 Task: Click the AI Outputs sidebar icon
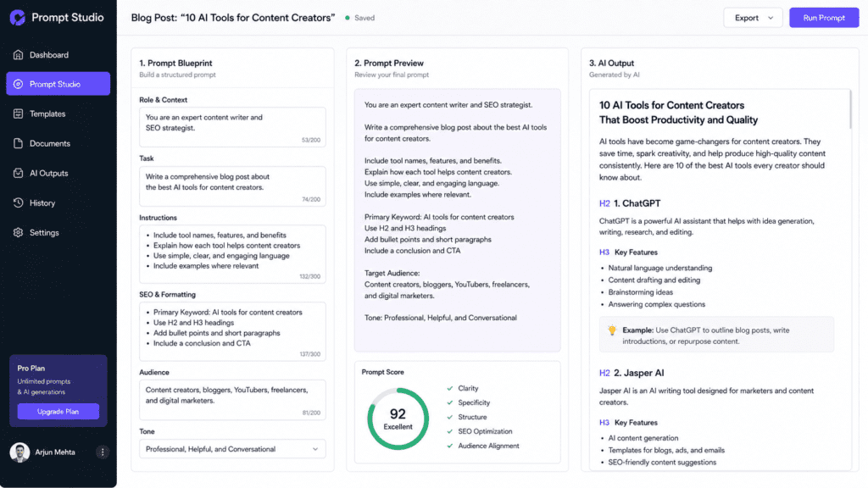pyautogui.click(x=19, y=173)
